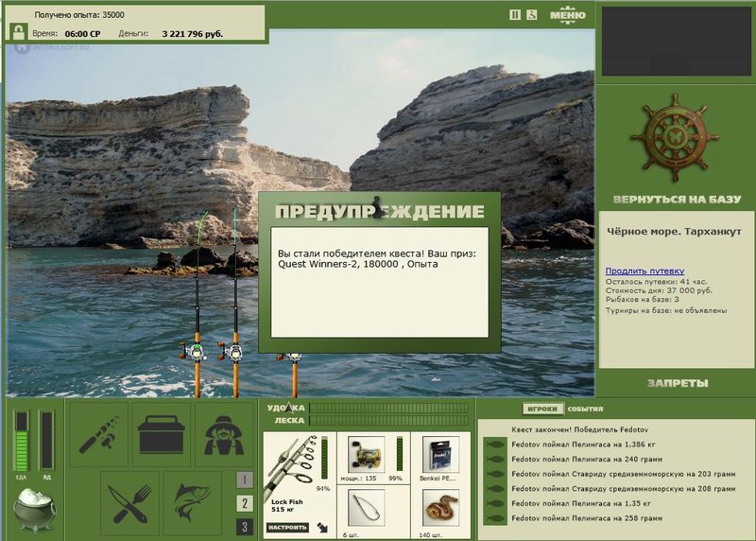
Task: Select rod slot 3
Action: [x=245, y=527]
